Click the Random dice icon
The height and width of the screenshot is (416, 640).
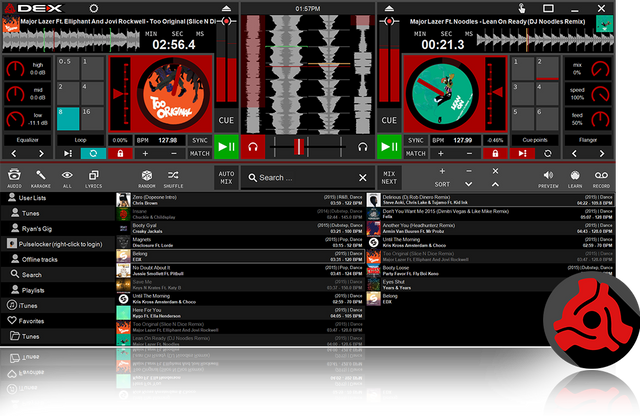(x=146, y=176)
